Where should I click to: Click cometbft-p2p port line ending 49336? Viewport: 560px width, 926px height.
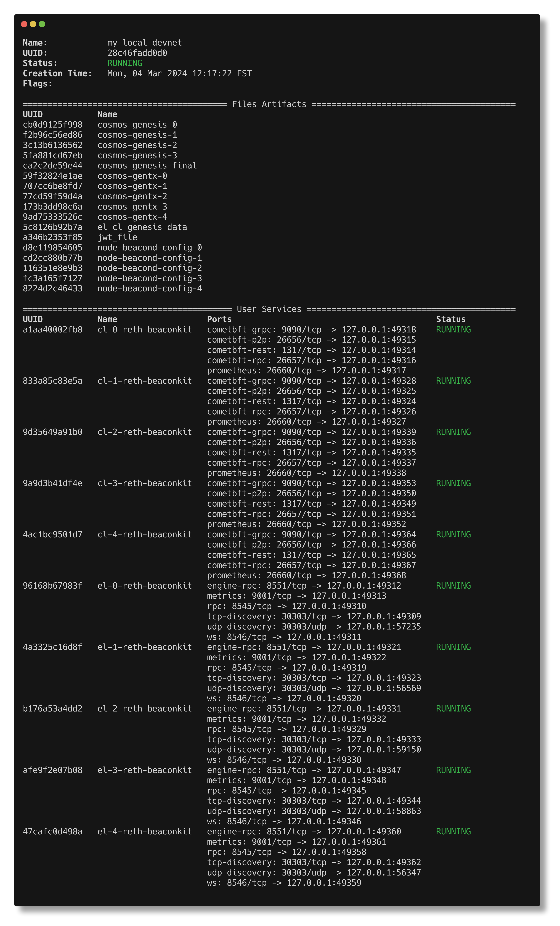tap(312, 442)
